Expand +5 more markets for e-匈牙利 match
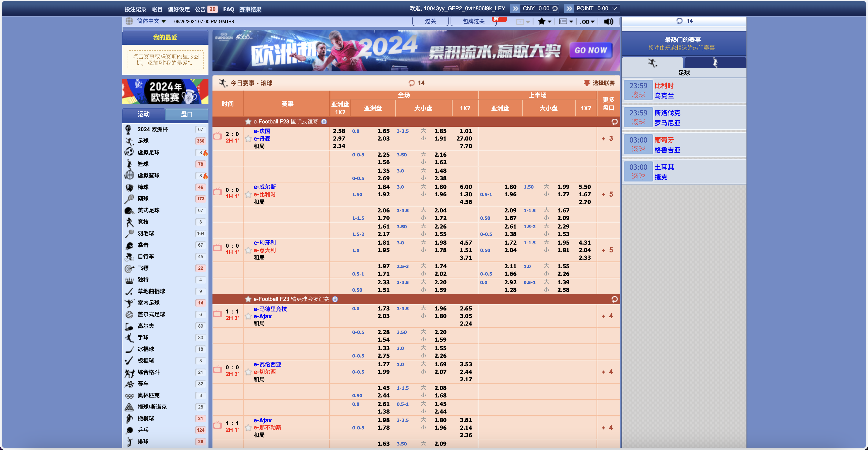The height and width of the screenshot is (450, 868). (608, 250)
